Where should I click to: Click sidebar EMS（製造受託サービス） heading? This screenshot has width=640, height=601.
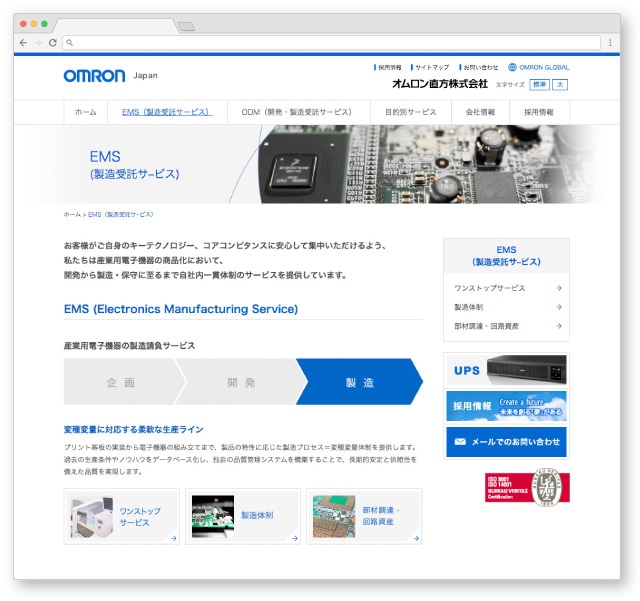tap(506, 256)
